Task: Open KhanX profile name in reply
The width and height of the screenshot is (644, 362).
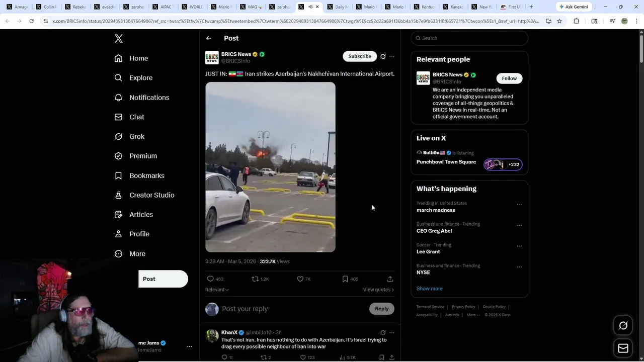Action: [229, 332]
